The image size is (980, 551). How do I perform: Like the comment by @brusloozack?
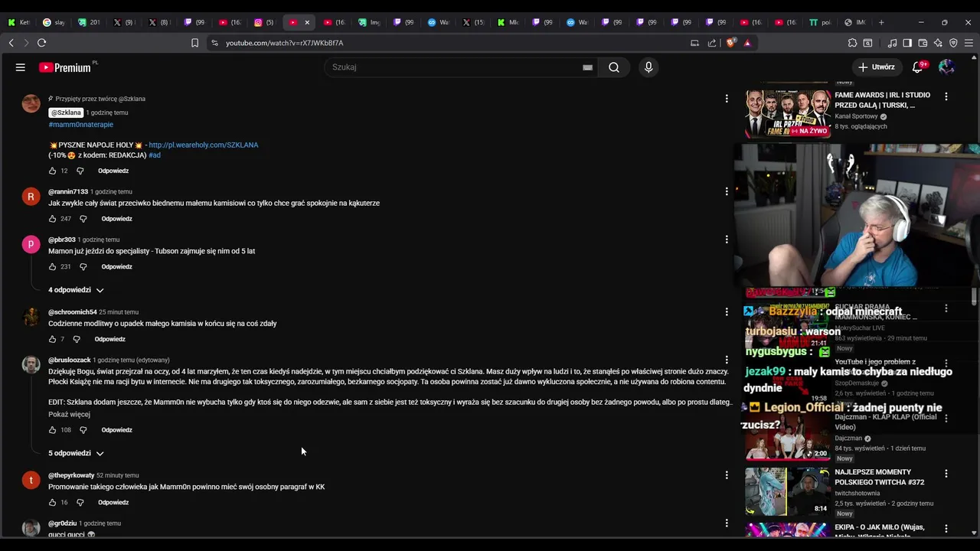pos(53,430)
